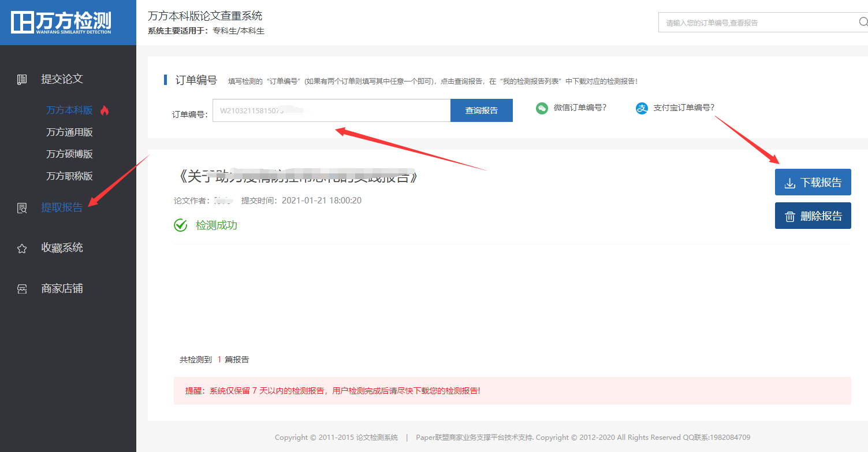This screenshot has width=868, height=452.
Task: Click the 查询报告 button
Action: tap(482, 110)
